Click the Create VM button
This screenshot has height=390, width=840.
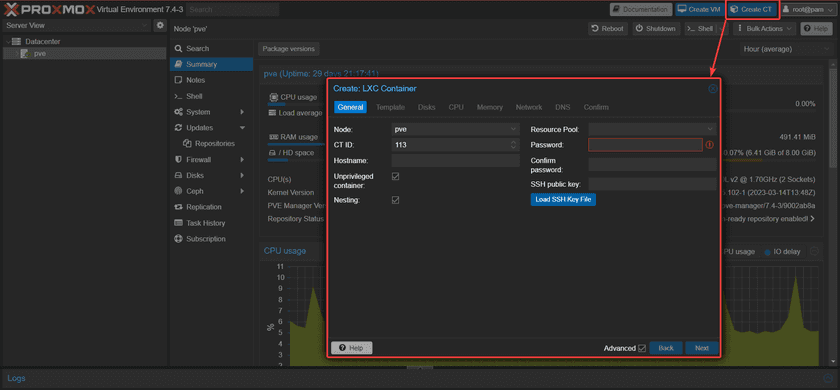[x=699, y=10]
